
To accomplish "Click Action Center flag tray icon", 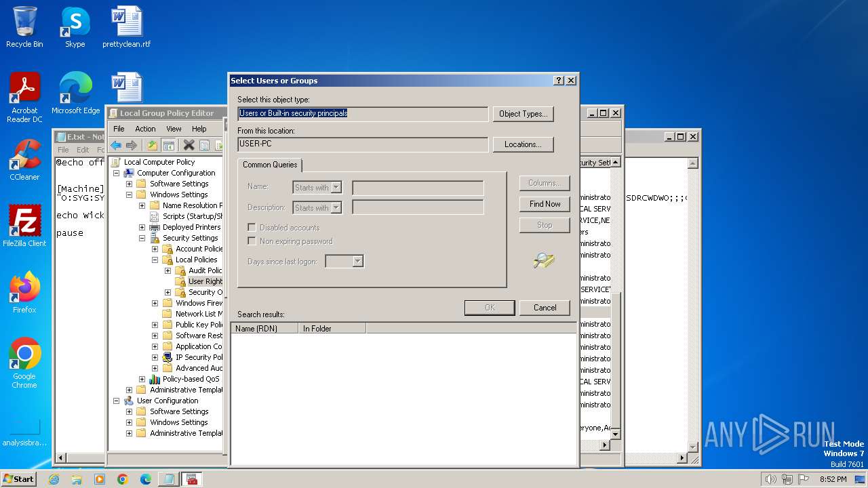I will [x=804, y=479].
